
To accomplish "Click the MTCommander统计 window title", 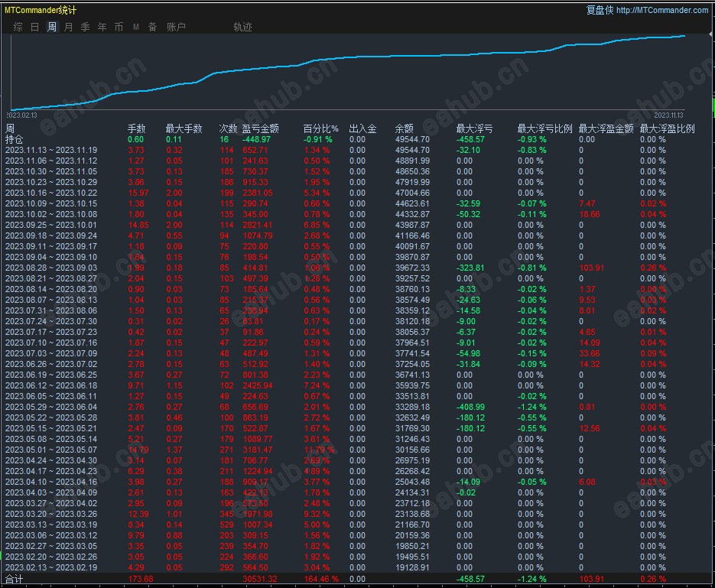I will (41, 10).
